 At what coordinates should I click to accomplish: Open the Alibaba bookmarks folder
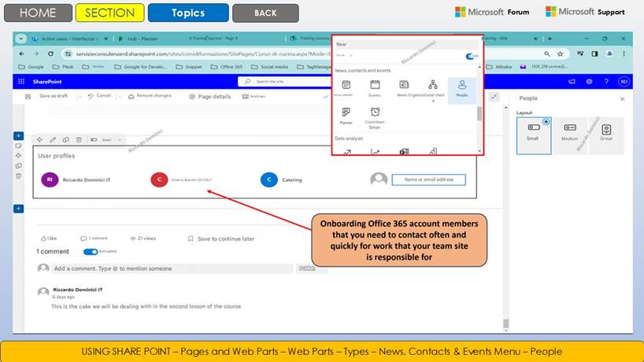tap(499, 66)
